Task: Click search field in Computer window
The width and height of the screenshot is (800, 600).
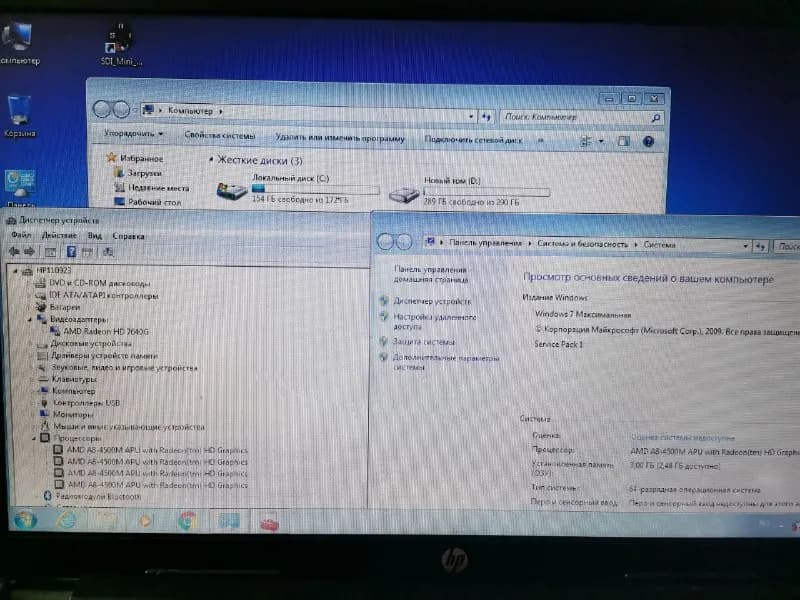Action: coord(577,117)
